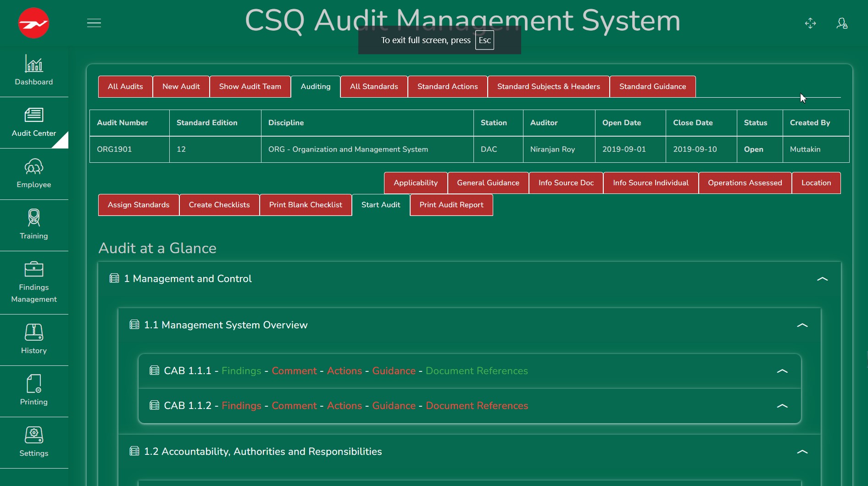Viewport: 868px width, 486px height.
Task: Click the Assign Standards button
Action: (x=139, y=205)
